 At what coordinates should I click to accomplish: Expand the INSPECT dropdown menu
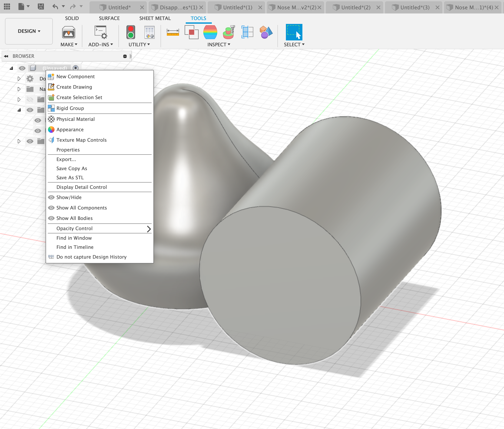[219, 45]
